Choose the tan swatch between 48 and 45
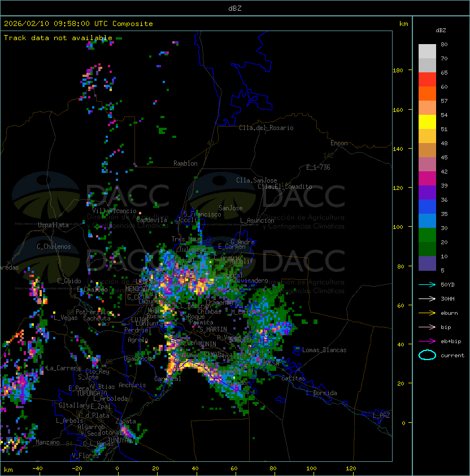 [x=427, y=150]
